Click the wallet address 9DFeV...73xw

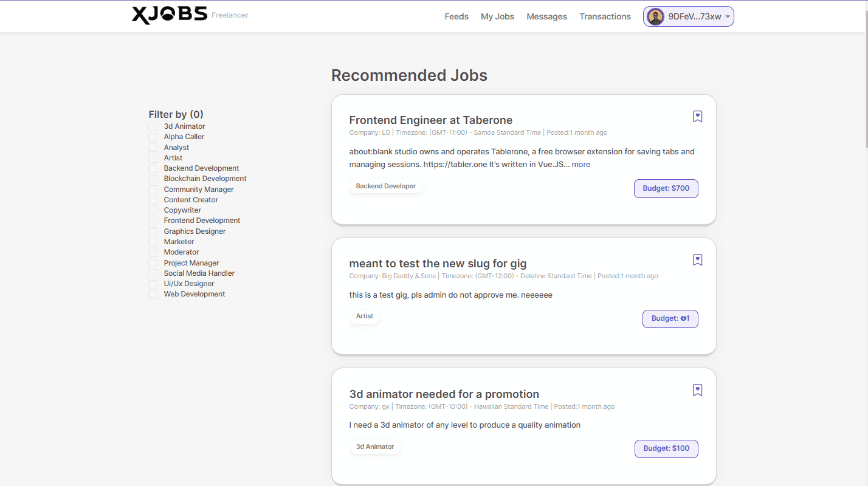[x=695, y=17]
